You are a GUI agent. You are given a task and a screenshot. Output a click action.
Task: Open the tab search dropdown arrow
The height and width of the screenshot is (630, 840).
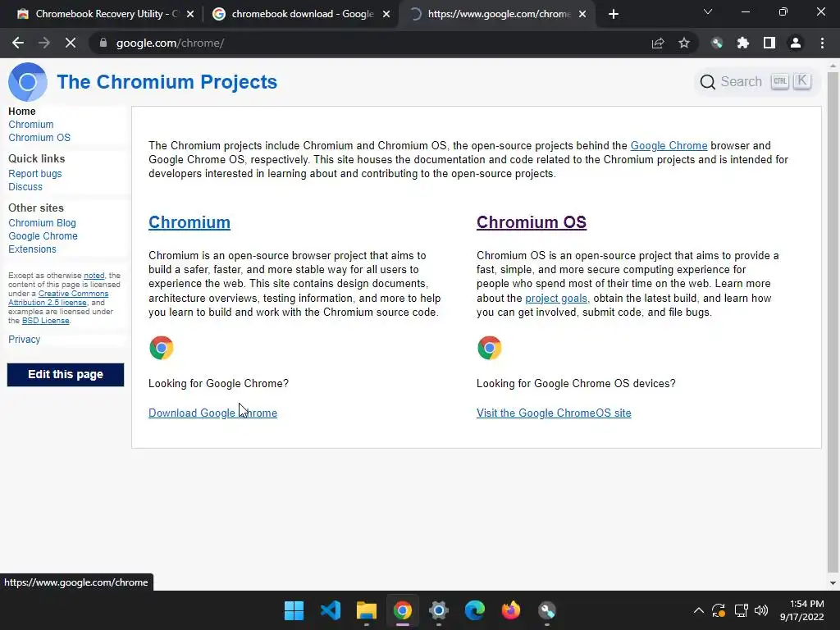pos(708,11)
